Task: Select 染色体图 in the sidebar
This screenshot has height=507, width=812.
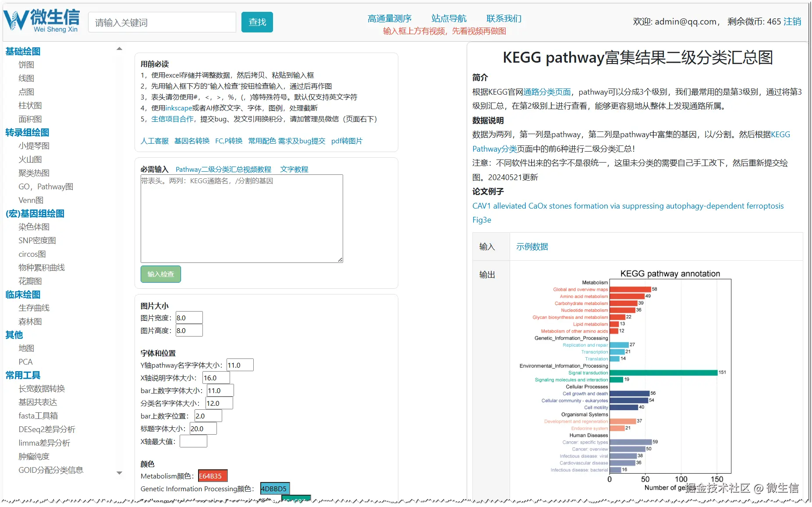Action: (34, 227)
